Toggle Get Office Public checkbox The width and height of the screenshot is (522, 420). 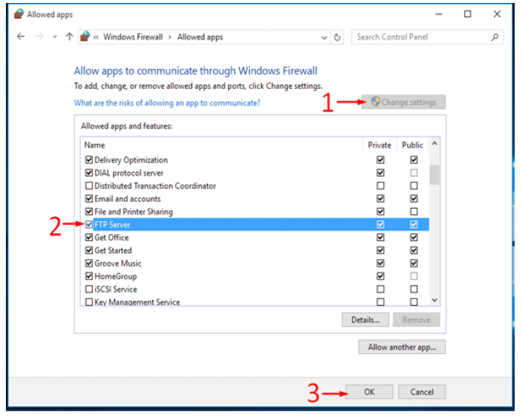[x=414, y=237]
